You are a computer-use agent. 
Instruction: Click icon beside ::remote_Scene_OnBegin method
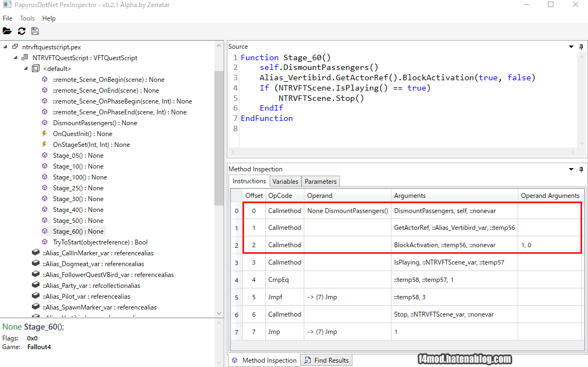click(x=44, y=79)
